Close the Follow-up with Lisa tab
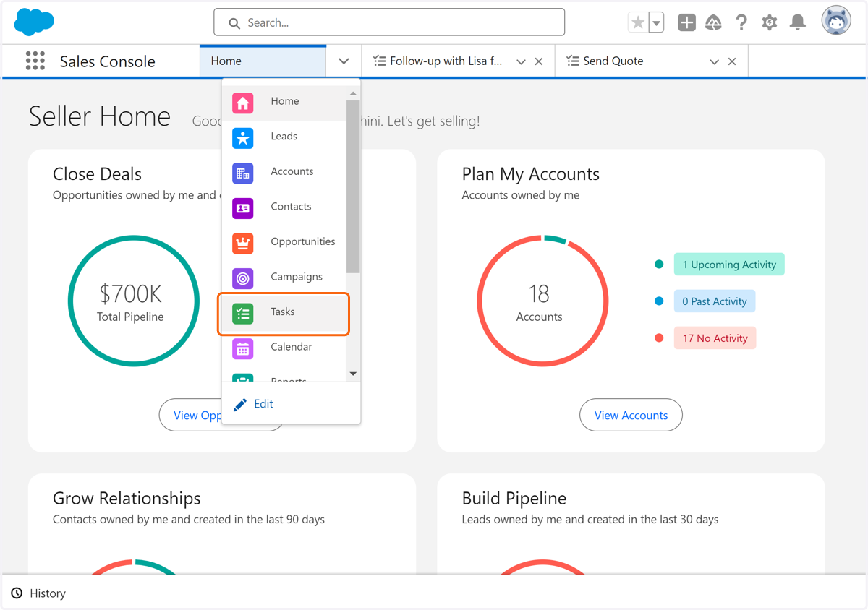 pyautogui.click(x=539, y=61)
